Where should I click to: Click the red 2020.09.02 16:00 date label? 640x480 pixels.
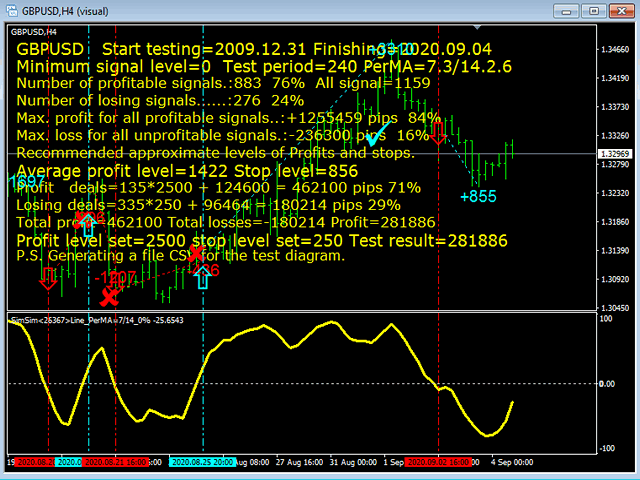[438, 462]
